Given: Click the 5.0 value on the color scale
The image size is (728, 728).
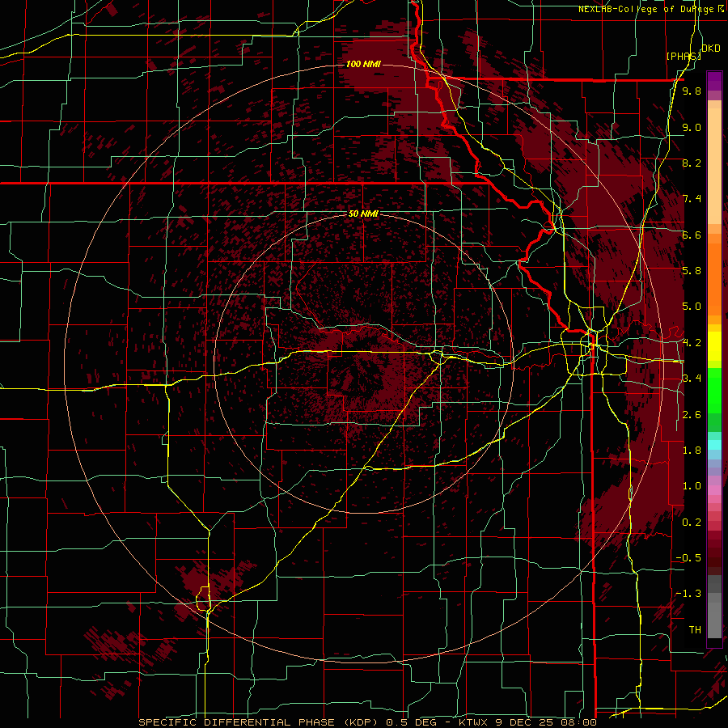Looking at the screenshot, I should coord(692,307).
